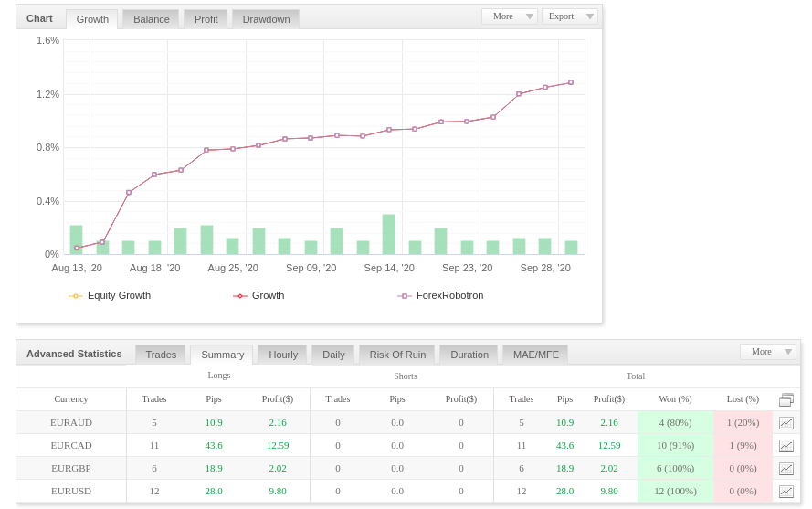Switch to the Drawdown chart tab
The width and height of the screenshot is (812, 509).
266,19
